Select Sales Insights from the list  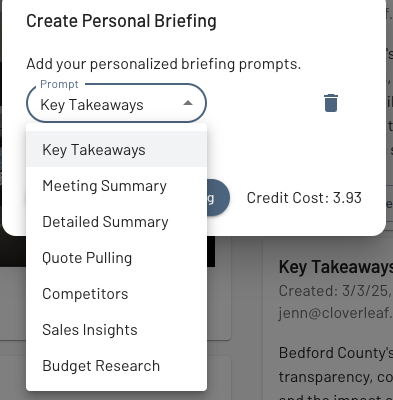coord(116,330)
